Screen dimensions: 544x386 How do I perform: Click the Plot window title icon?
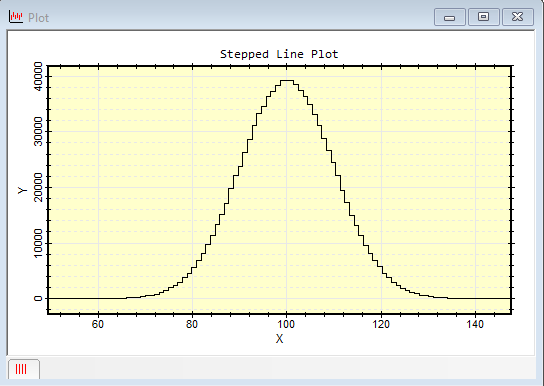pos(16,17)
